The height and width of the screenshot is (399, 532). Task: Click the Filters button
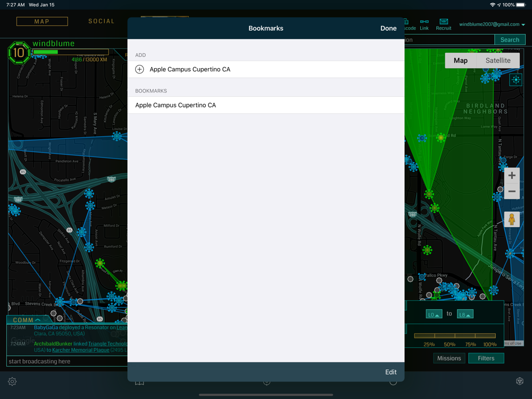pos(486,358)
